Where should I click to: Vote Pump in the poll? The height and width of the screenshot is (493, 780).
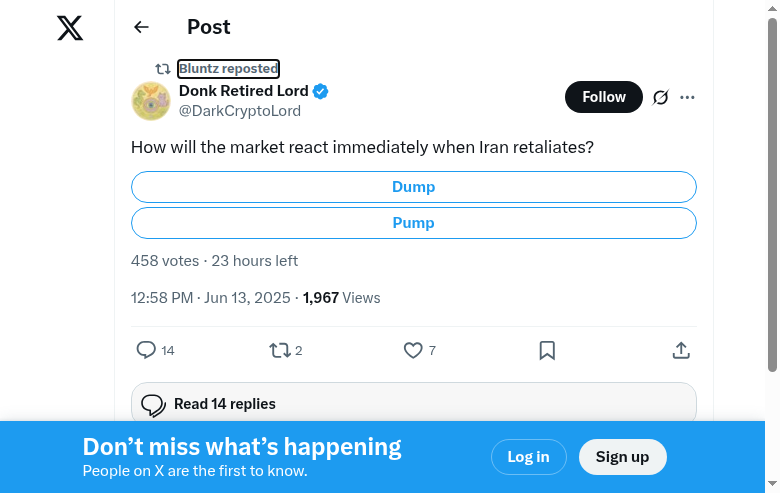coord(413,223)
